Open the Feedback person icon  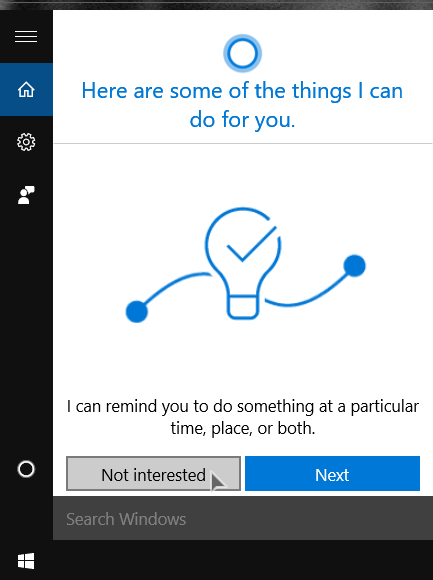click(26, 195)
